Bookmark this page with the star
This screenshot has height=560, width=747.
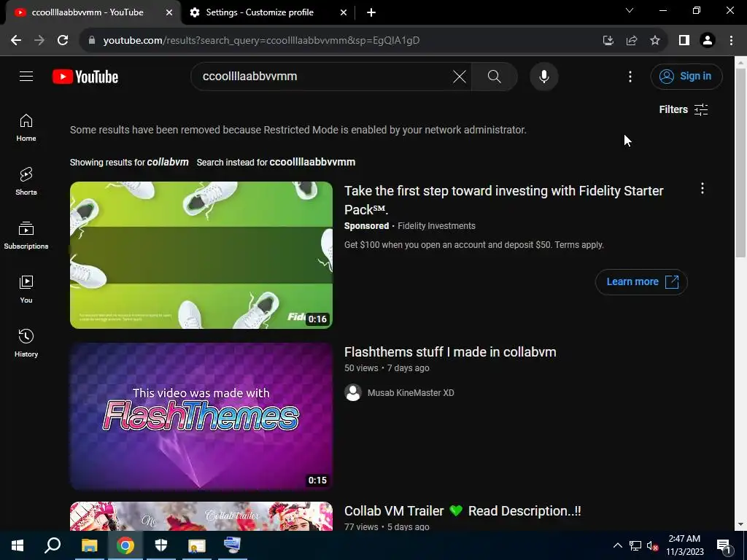(x=655, y=41)
